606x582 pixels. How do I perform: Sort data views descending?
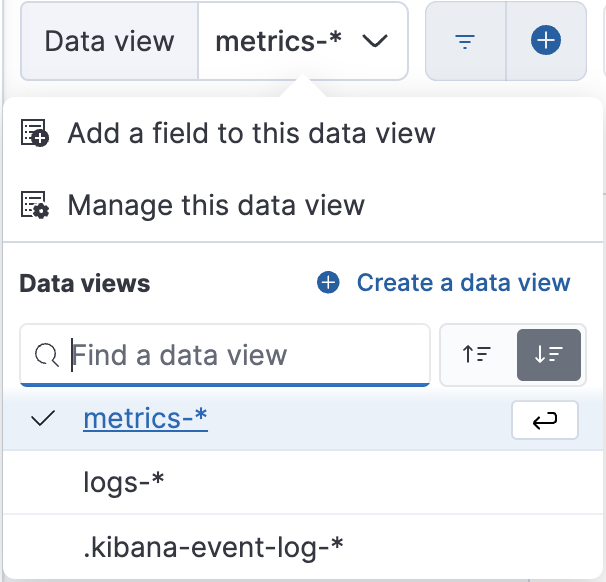(549, 355)
